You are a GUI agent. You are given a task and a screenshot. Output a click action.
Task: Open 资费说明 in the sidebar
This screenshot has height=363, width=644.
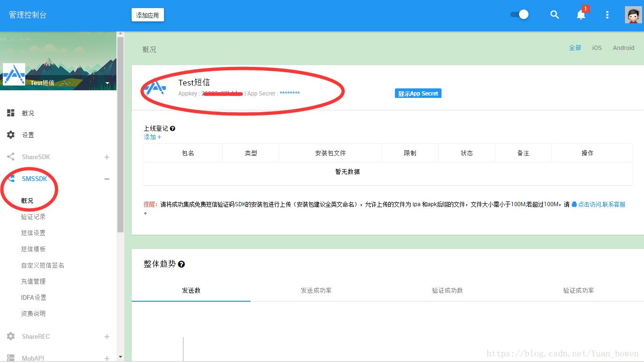pyautogui.click(x=33, y=314)
